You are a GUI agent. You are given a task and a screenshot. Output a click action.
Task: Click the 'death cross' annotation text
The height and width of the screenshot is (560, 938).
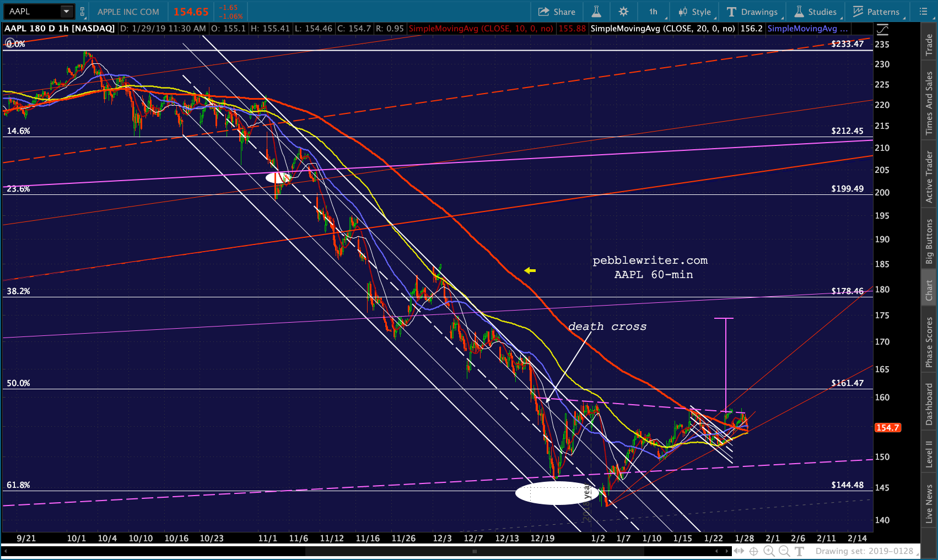(607, 327)
